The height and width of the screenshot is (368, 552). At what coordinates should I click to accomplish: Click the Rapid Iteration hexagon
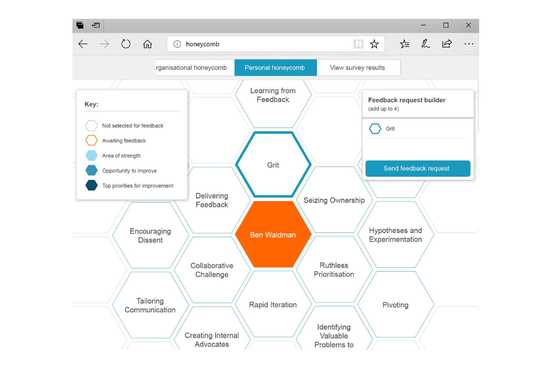pyautogui.click(x=273, y=304)
